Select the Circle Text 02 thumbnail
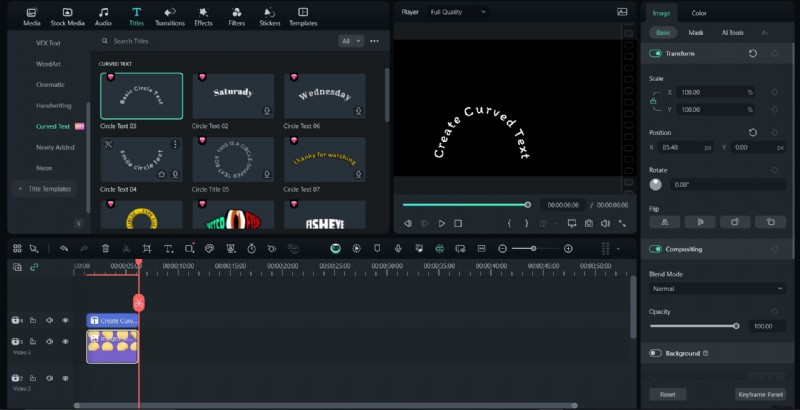This screenshot has width=800, height=410. click(x=231, y=96)
